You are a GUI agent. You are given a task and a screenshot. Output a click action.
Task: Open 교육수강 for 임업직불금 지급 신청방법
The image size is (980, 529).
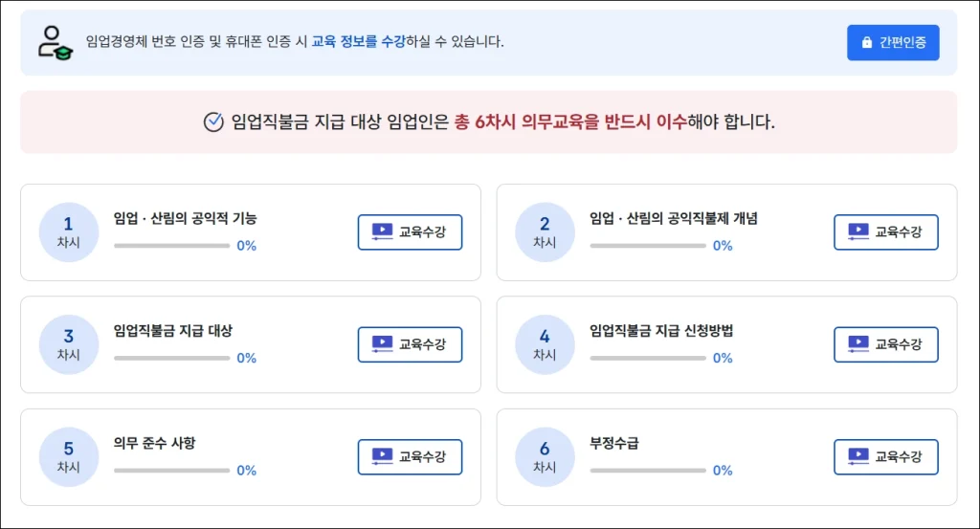886,344
